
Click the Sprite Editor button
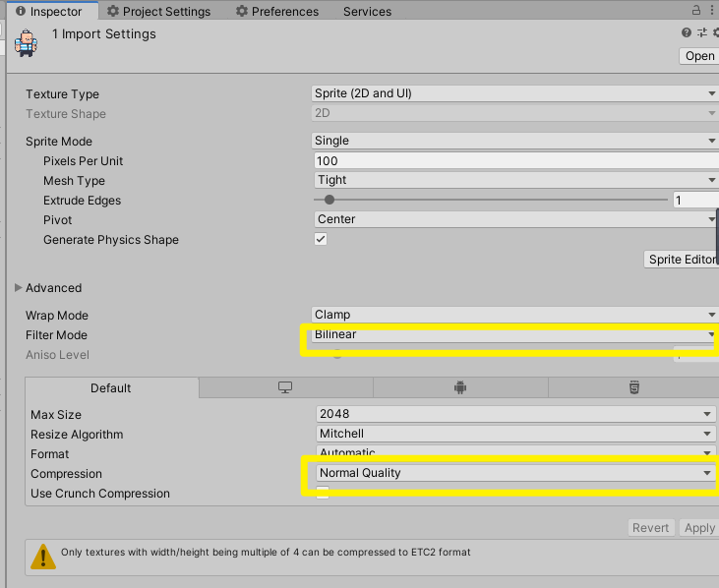pyautogui.click(x=681, y=260)
